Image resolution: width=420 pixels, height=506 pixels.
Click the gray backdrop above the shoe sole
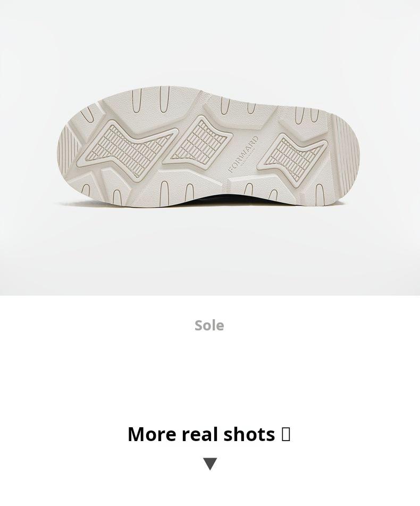point(210,42)
